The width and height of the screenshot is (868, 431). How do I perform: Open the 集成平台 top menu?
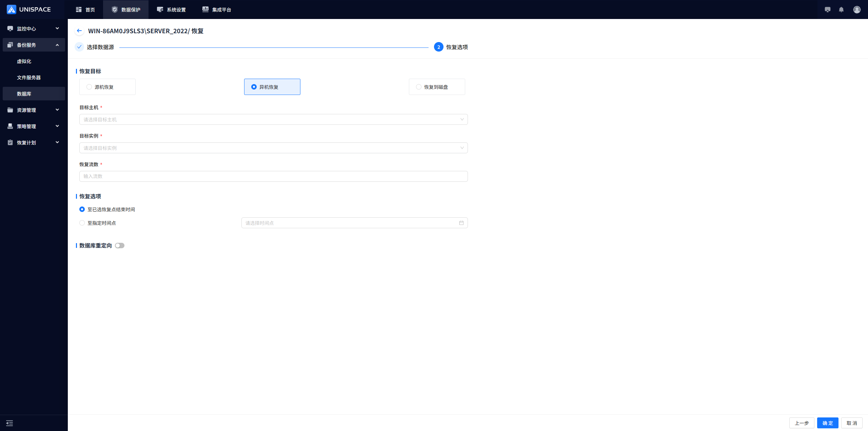coord(217,9)
